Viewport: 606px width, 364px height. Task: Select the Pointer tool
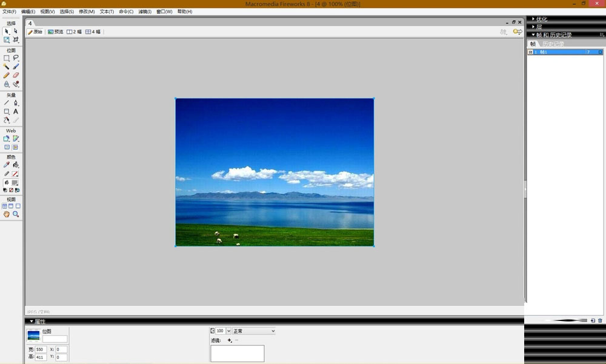coord(7,31)
